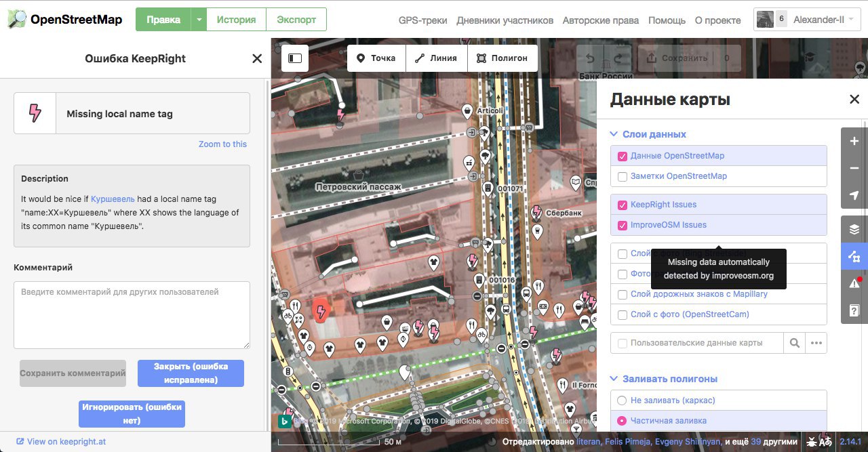Click the Missing local name tag lightning icon
Screen dimensions: 868x452
[35, 113]
